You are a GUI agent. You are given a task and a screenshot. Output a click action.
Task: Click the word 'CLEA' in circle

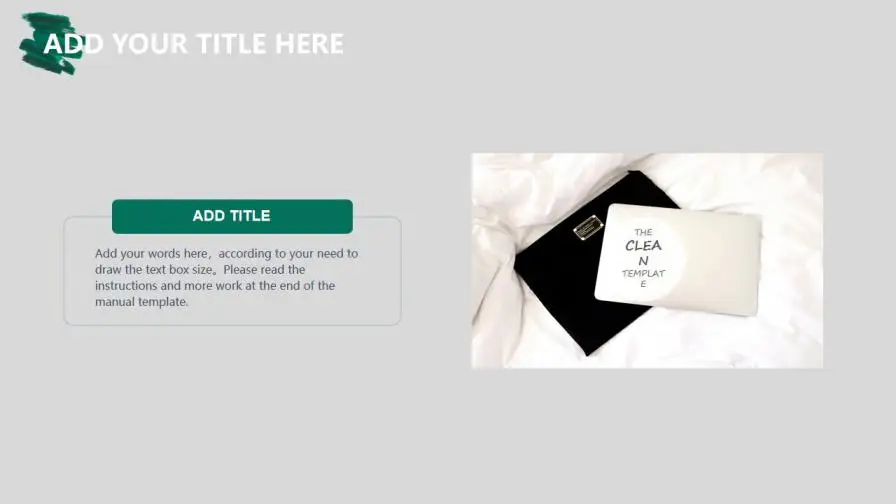pyautogui.click(x=643, y=246)
